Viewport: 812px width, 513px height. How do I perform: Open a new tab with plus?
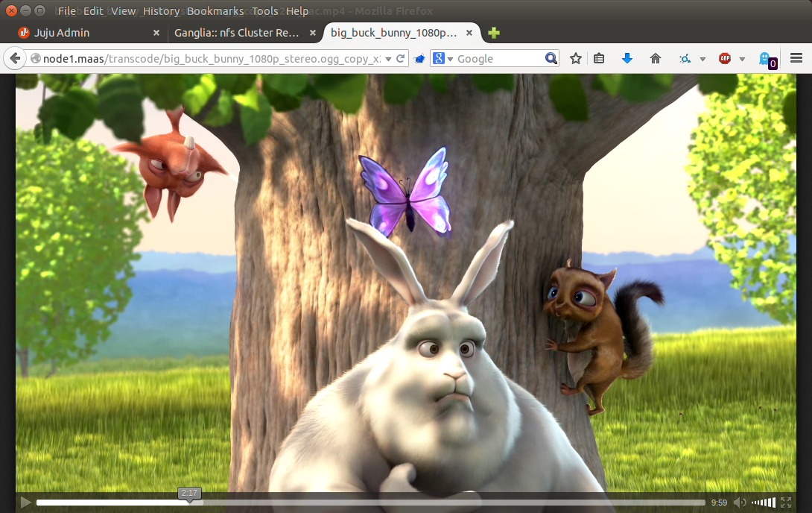(x=493, y=33)
